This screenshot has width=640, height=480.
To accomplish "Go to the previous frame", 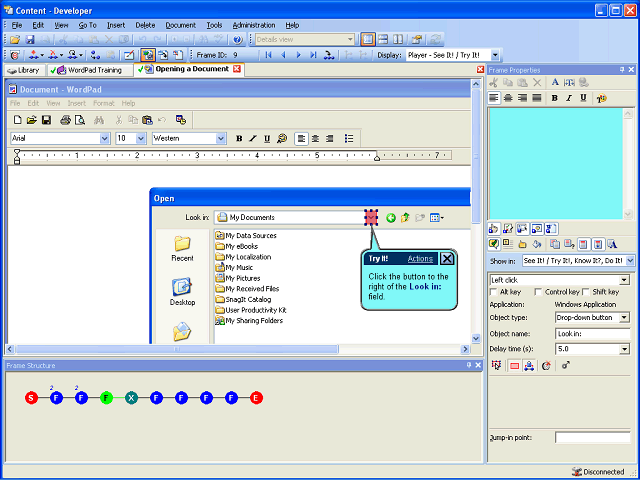I will 283,55.
